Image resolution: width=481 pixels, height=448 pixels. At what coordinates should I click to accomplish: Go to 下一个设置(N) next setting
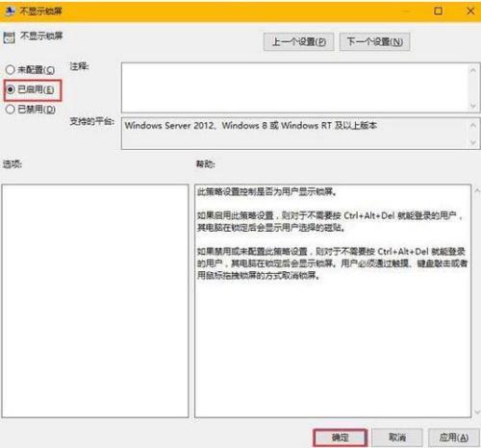click(x=374, y=41)
